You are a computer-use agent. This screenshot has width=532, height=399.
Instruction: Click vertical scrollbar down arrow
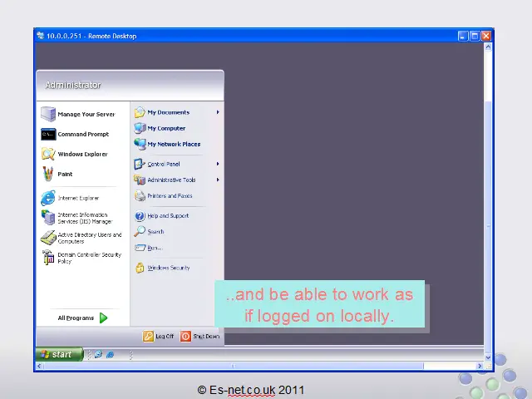click(x=488, y=357)
